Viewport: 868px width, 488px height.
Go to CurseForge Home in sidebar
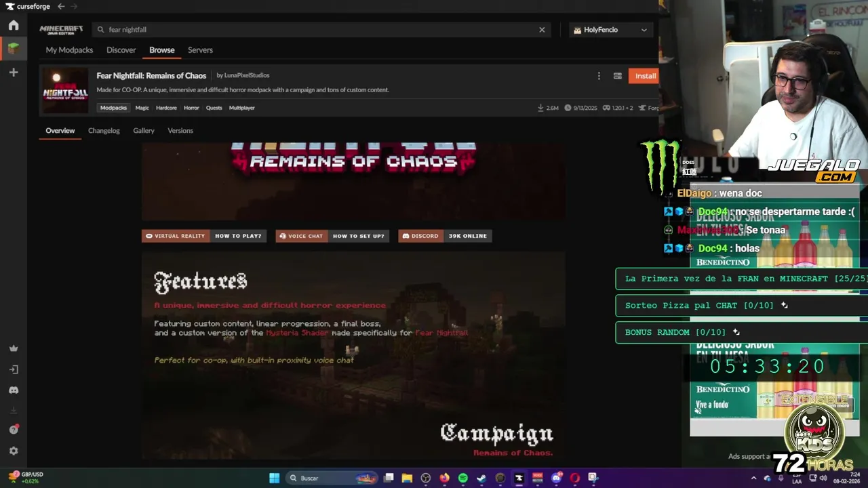click(14, 26)
